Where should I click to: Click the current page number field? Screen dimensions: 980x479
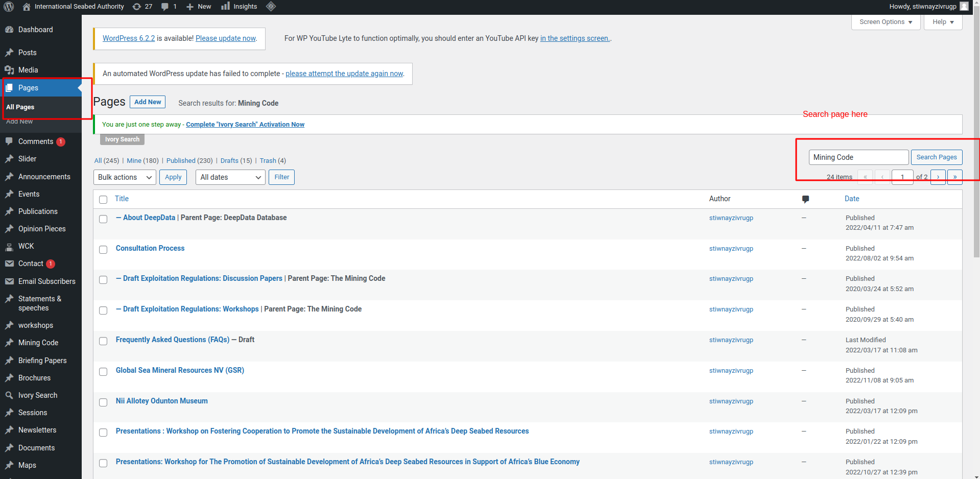(x=902, y=177)
